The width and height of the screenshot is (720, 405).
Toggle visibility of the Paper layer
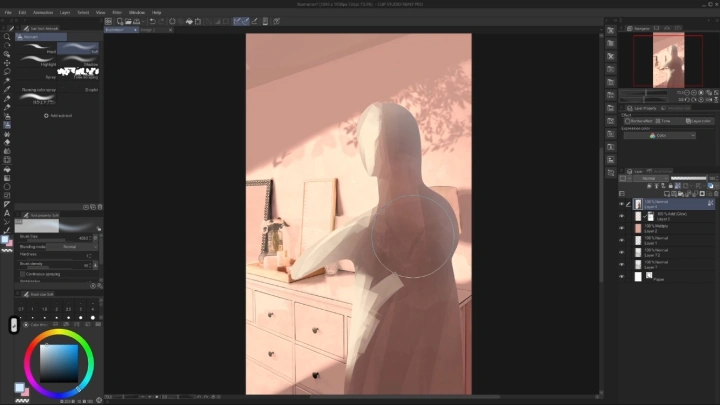(622, 276)
